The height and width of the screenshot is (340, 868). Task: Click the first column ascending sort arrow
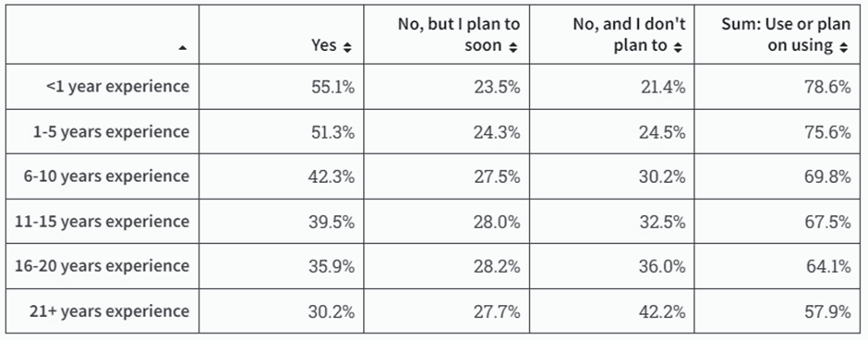click(x=182, y=49)
